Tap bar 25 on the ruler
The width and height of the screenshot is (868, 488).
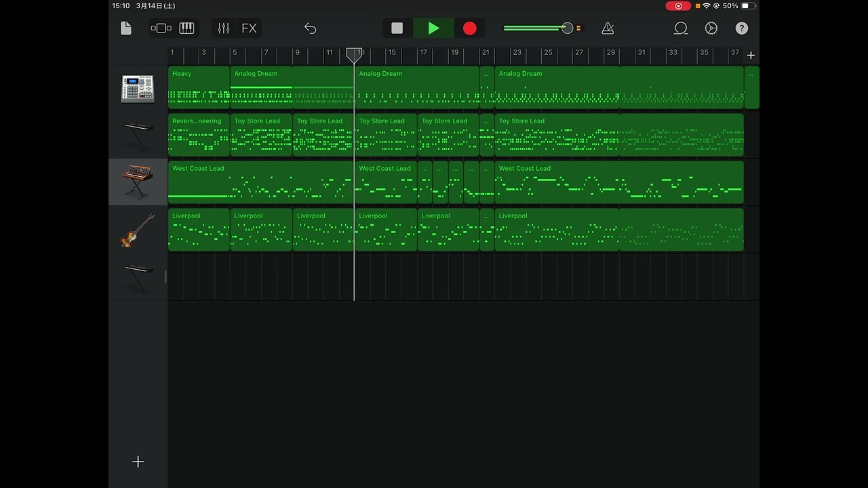point(548,53)
